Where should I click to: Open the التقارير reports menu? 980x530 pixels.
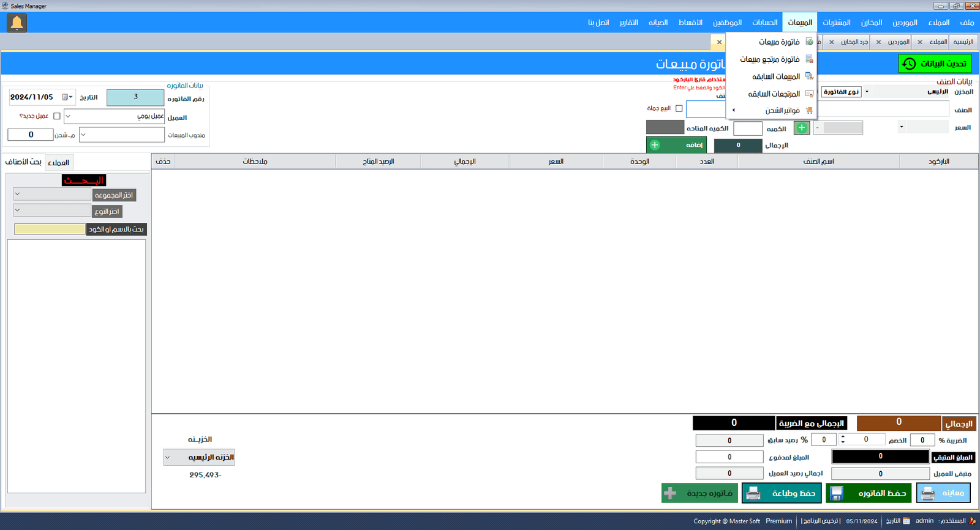[628, 23]
